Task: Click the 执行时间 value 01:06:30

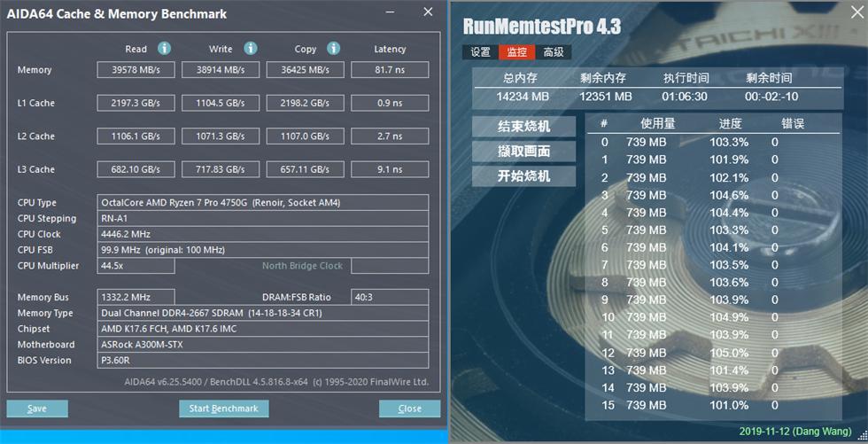Action: pos(685,97)
